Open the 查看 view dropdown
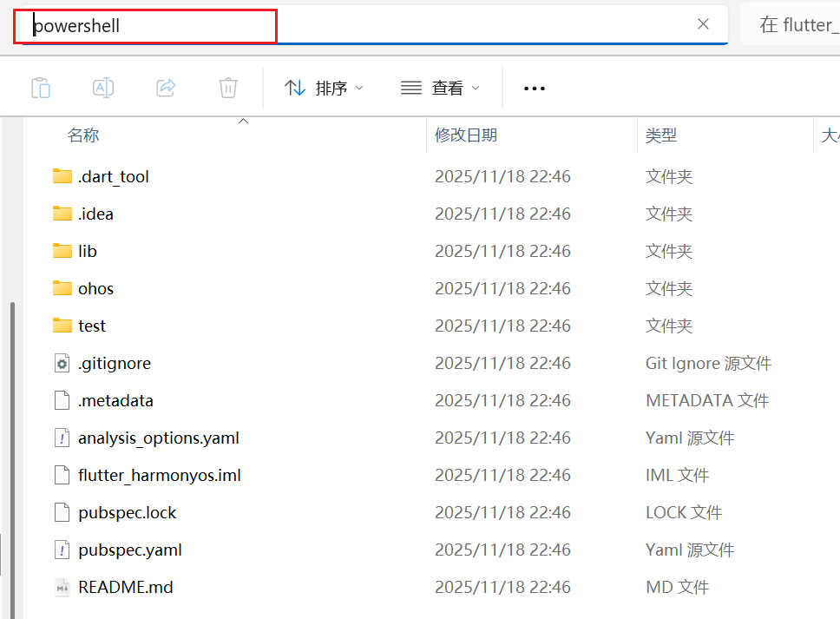Screen dimensions: 840x619 point(440,88)
